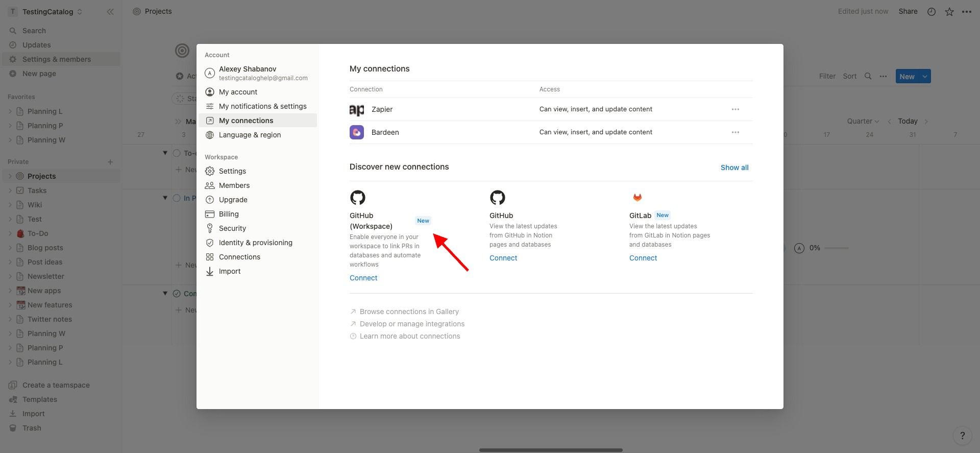Collapse the Complete group triangle
The image size is (980, 453).
coord(165,293)
